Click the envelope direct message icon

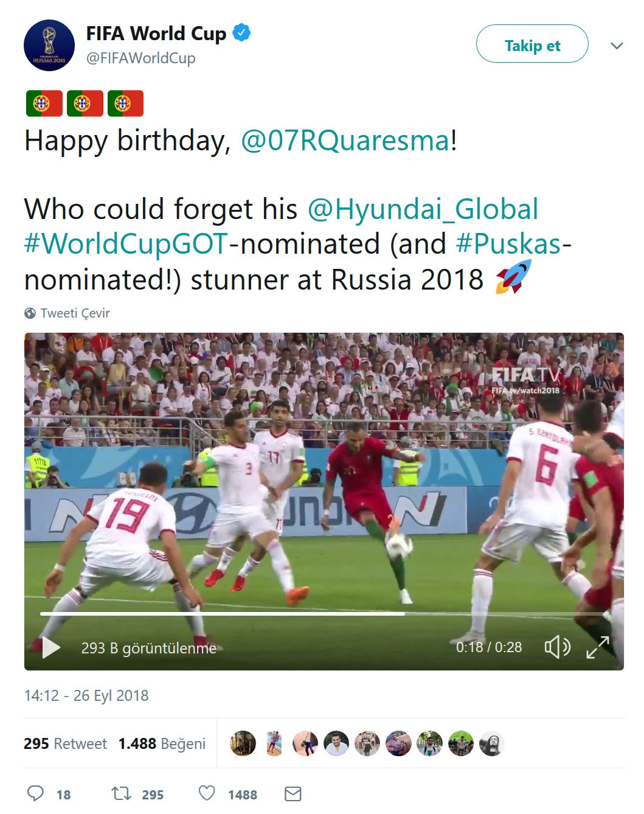[293, 793]
